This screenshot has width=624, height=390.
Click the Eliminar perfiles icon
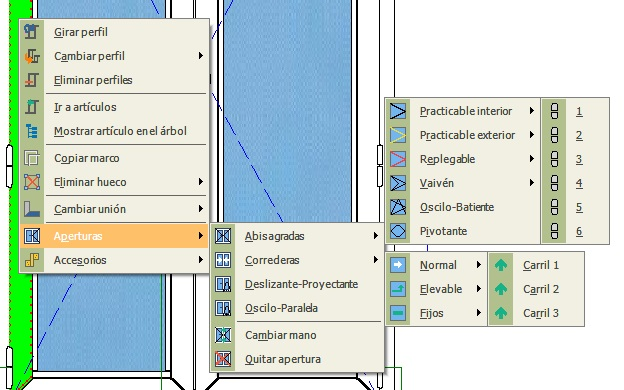tap(32, 80)
